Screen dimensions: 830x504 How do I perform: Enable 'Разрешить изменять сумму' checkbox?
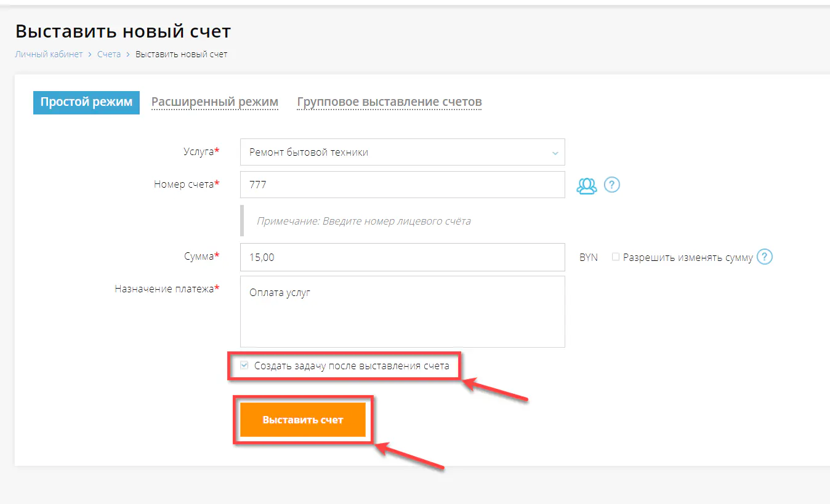(616, 257)
